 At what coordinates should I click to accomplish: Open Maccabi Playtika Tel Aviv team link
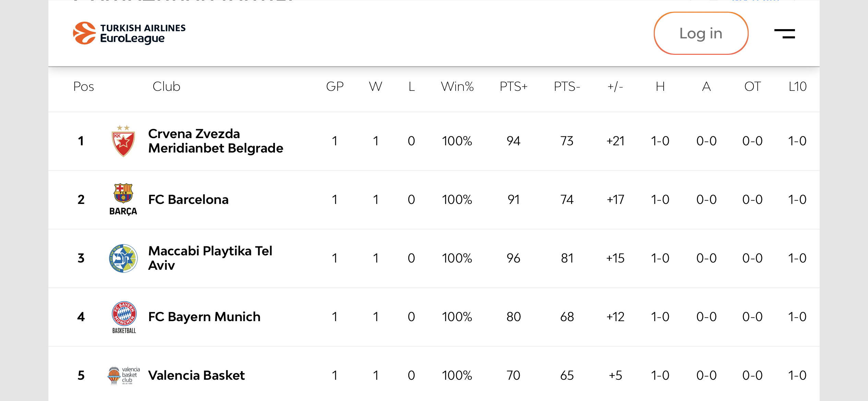click(x=210, y=258)
